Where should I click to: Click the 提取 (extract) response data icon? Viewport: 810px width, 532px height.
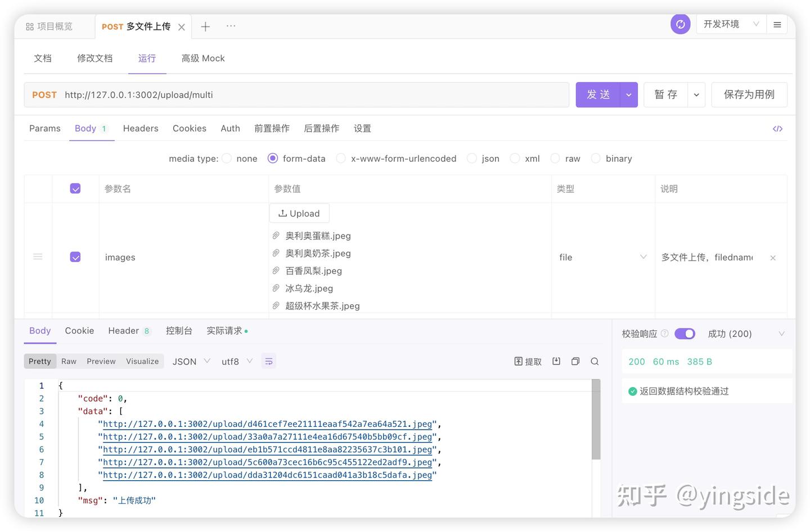528,361
